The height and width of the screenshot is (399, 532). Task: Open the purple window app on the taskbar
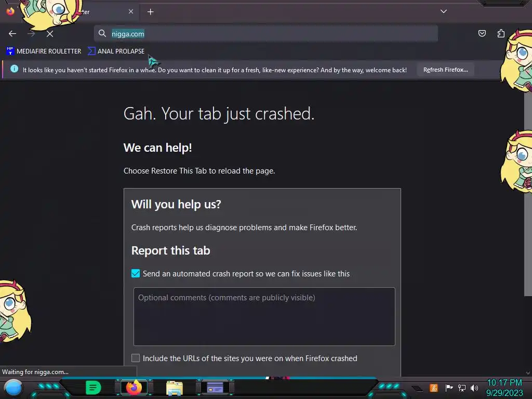(215, 388)
